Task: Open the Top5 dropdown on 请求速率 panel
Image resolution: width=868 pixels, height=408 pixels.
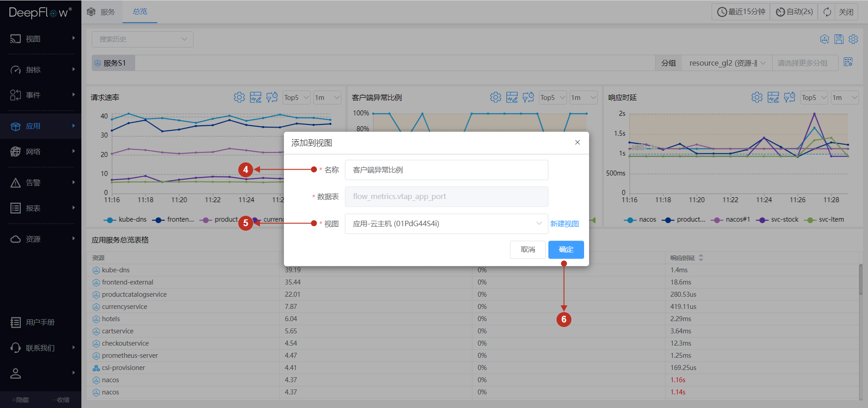Action: (x=296, y=97)
